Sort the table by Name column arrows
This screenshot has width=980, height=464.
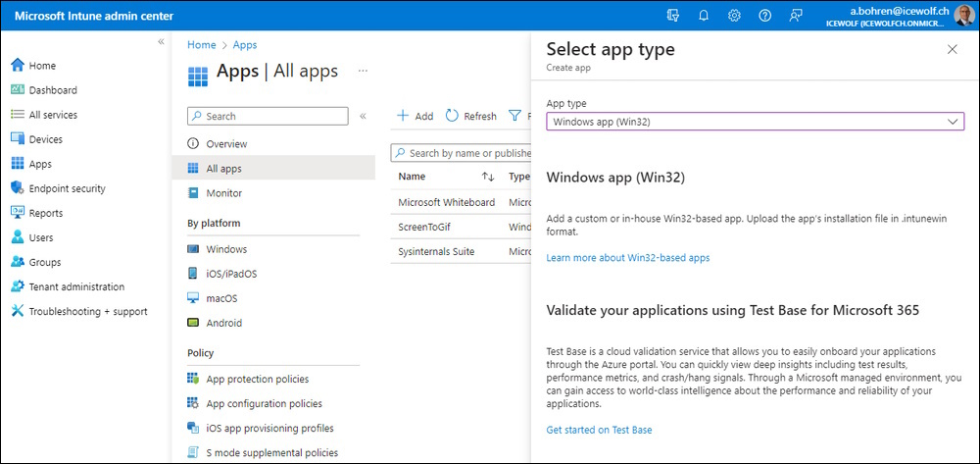click(488, 177)
